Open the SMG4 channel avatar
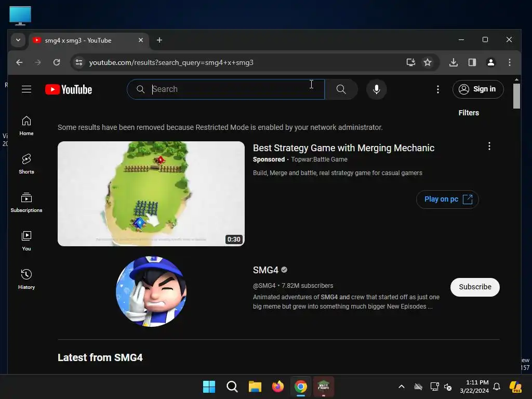The width and height of the screenshot is (532, 399). [x=151, y=291]
